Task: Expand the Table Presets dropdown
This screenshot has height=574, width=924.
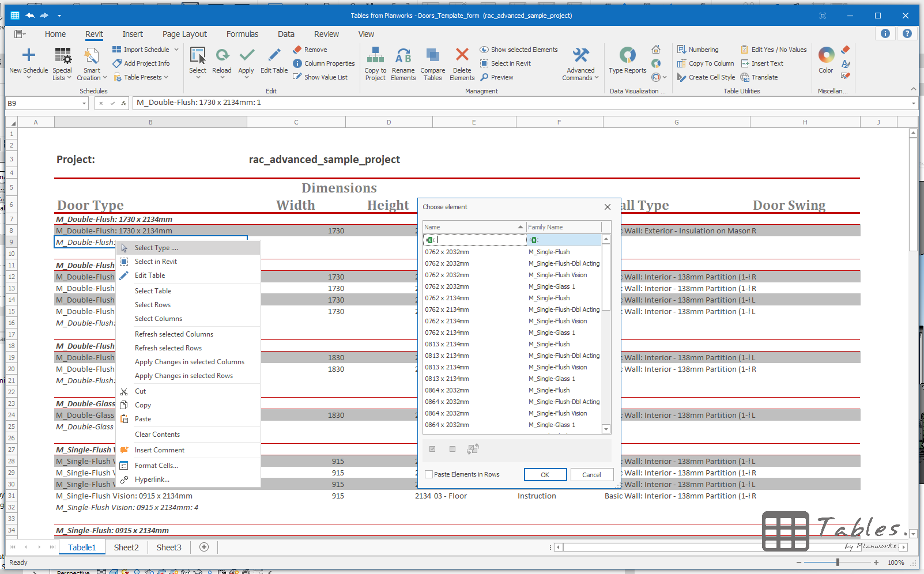Action: [166, 77]
